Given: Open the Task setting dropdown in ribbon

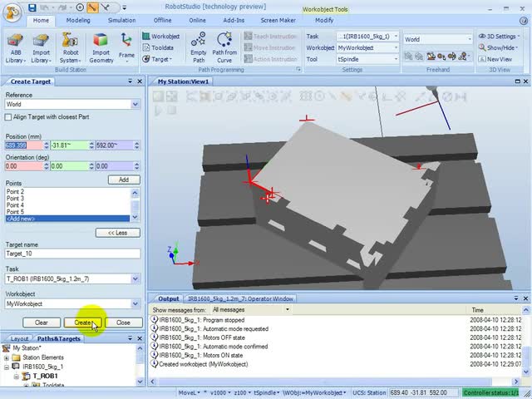Looking at the screenshot, I should click(396, 37).
